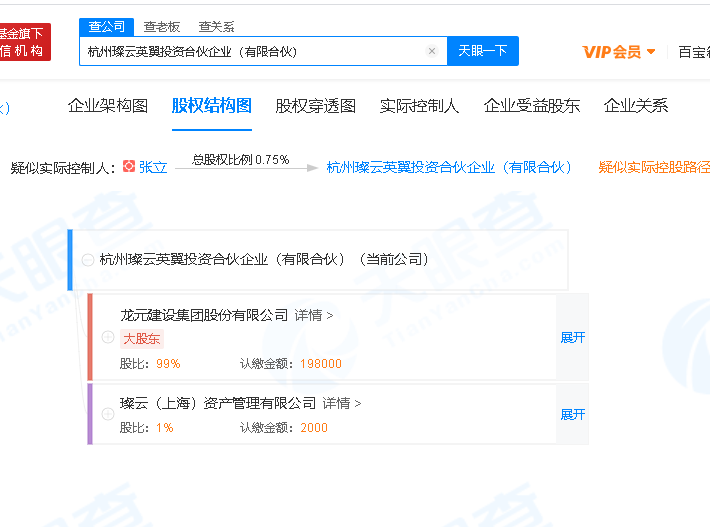Expand the 龙元建设集团 node circle icon
Image resolution: width=710 pixels, height=527 pixels.
click(108, 337)
